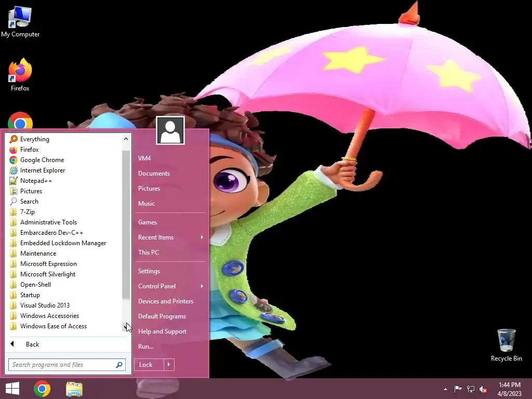Expand the Control Panel submenu arrow
This screenshot has height=399, width=532.
202,286
